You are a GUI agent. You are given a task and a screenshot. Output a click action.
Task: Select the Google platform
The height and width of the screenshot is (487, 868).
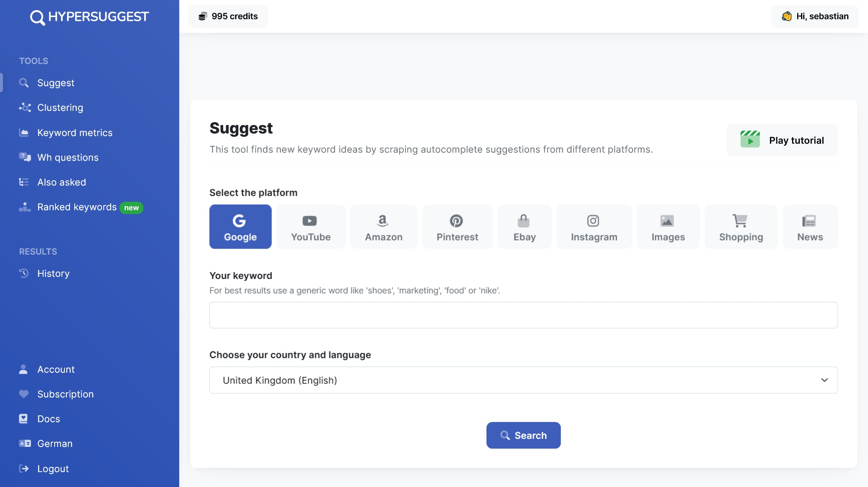pos(240,226)
